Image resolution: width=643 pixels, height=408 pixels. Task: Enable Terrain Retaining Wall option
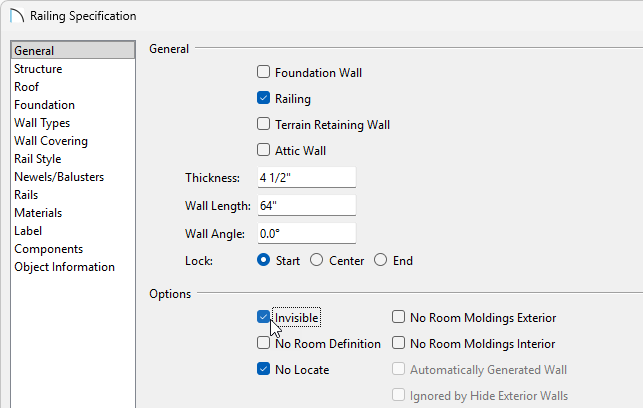pyautogui.click(x=264, y=125)
